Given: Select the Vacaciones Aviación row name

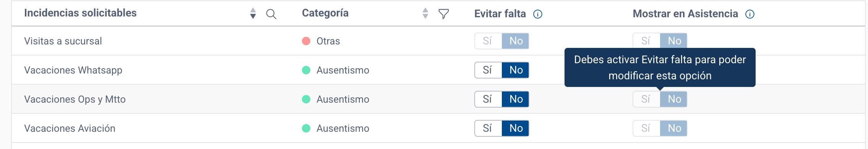Looking at the screenshot, I should [x=70, y=128].
